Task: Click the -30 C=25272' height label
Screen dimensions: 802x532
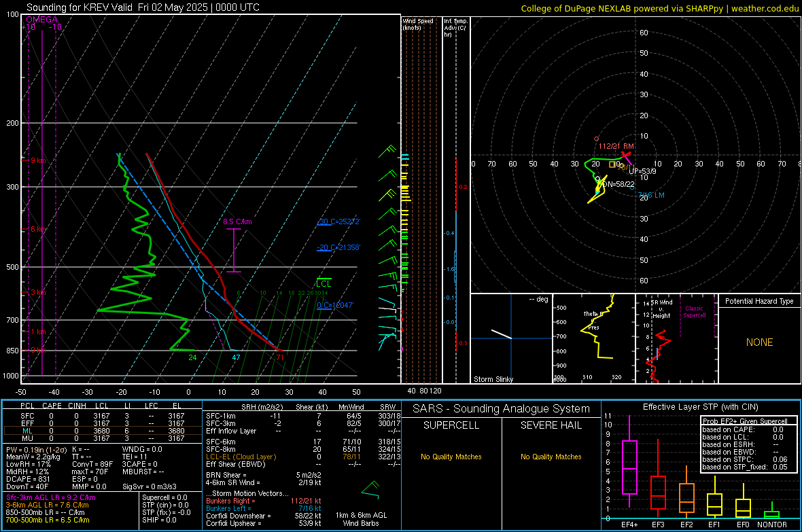Action: tap(338, 221)
